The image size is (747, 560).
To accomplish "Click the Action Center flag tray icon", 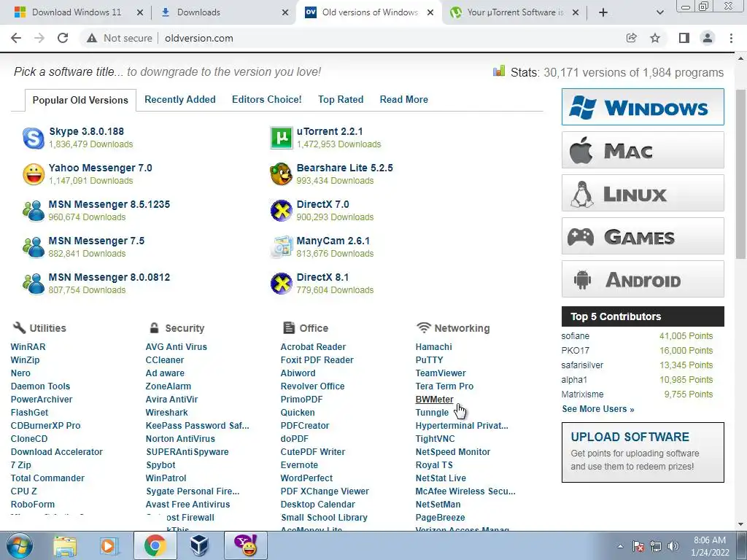I will (x=638, y=546).
